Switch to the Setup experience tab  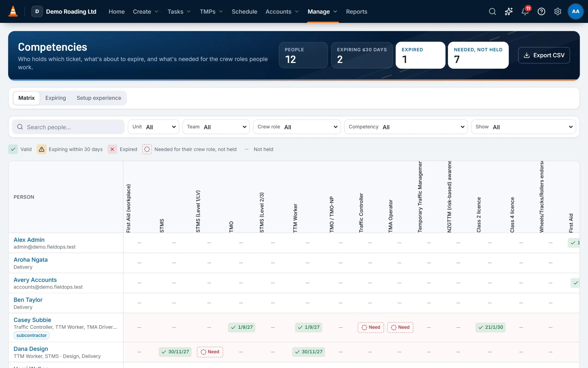pyautogui.click(x=99, y=98)
